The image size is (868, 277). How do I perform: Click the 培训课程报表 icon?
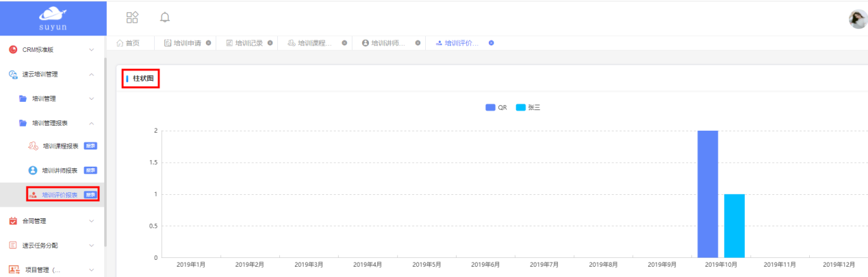32,146
